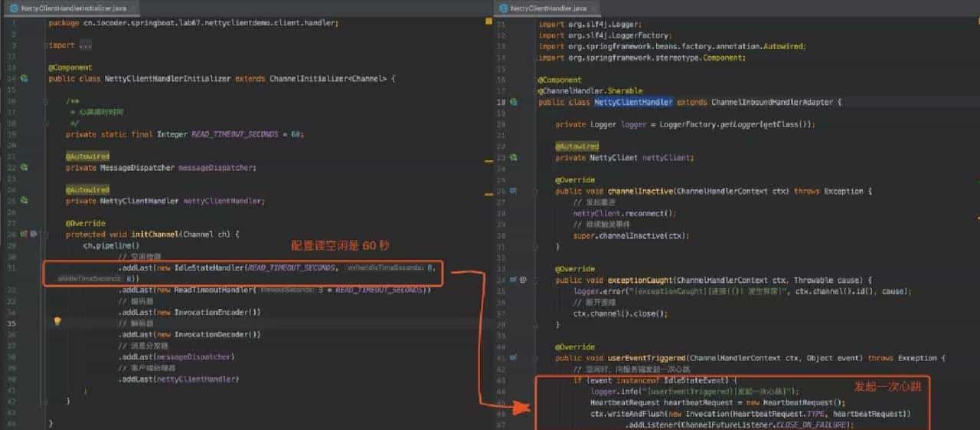This screenshot has height=430, width=980.
Task: Click override gutter icon beside exceptionCaught method
Action: (x=514, y=280)
